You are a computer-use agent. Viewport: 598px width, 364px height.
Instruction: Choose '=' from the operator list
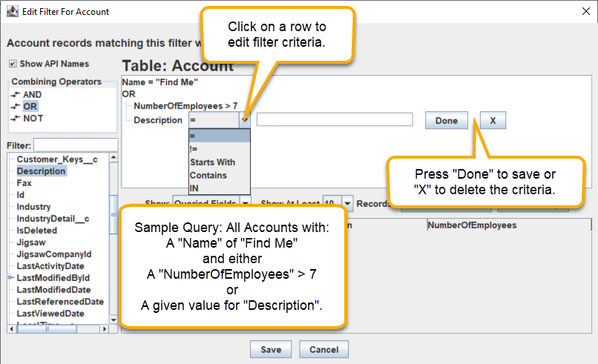(x=220, y=136)
